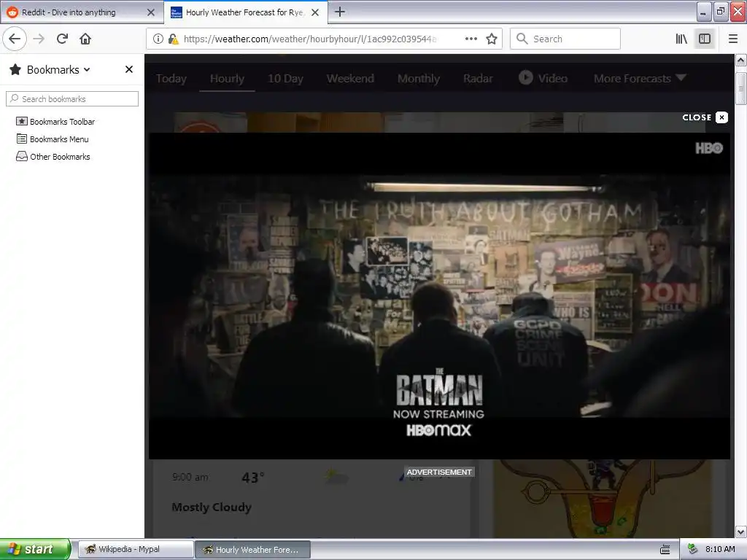
Task: Click the browser Search box
Action: (565, 39)
